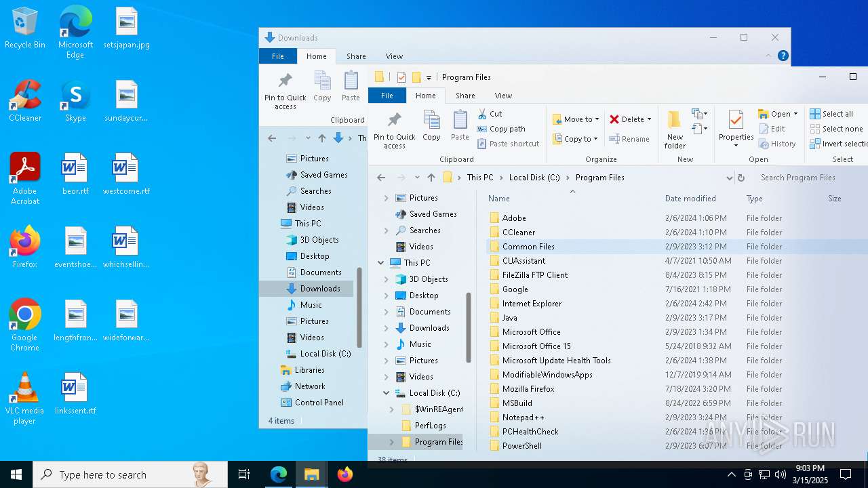Sort by Date modified column
Viewport: 868px width, 488px height.
690,199
